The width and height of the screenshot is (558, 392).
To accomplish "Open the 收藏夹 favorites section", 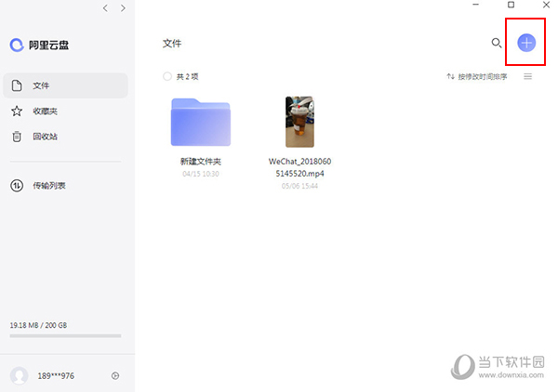I will click(46, 111).
